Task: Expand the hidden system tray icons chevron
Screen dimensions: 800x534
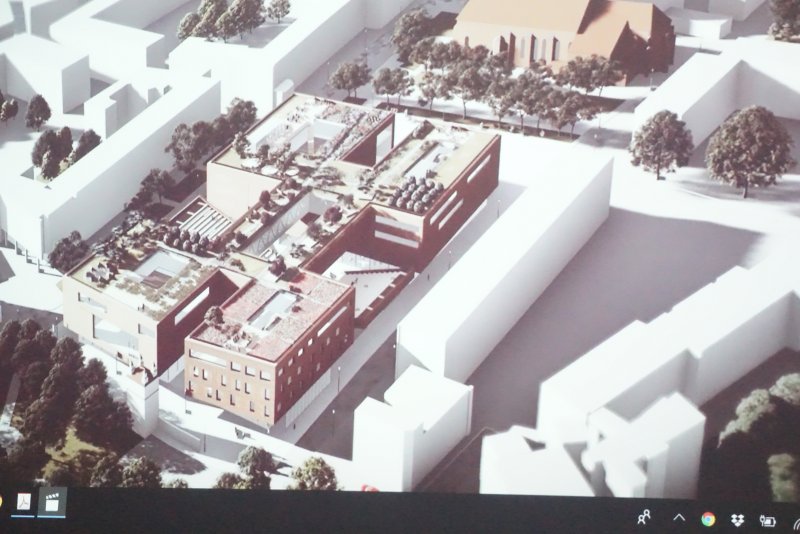Action: 679,517
